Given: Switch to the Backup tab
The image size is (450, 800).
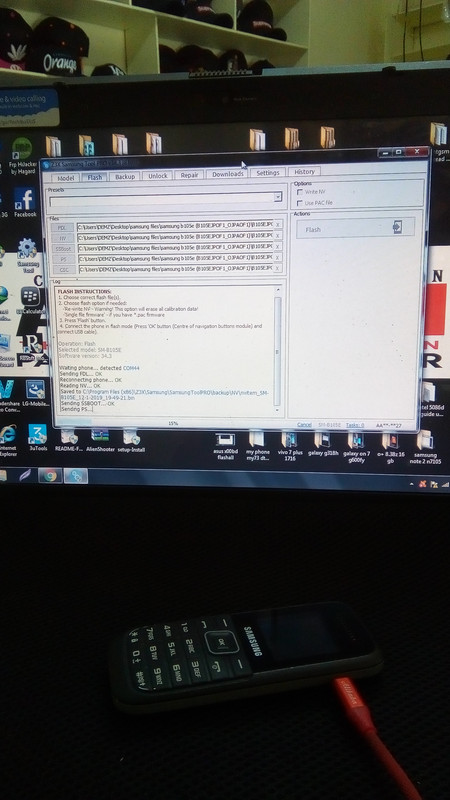Looking at the screenshot, I should click(x=124, y=177).
